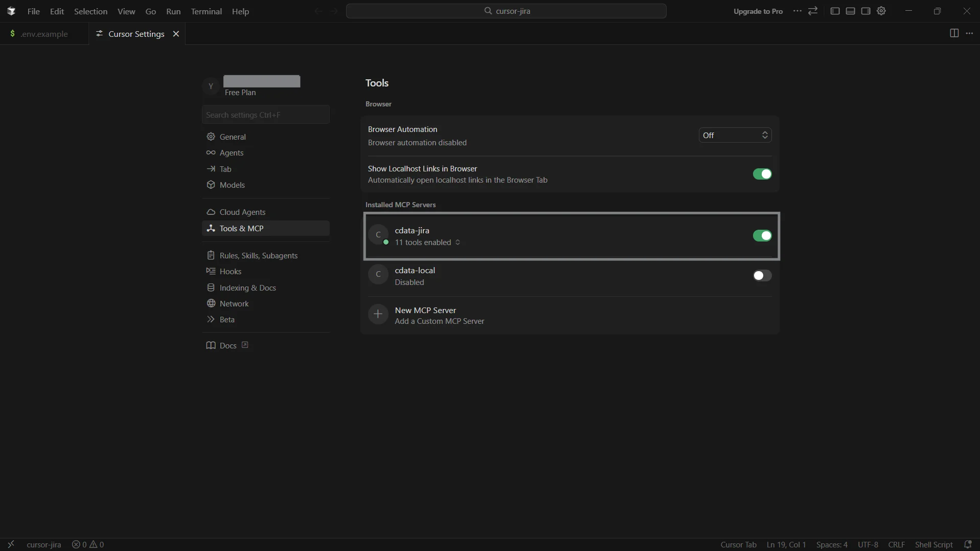Click the settings gear icon in title bar
Viewport: 980px width, 551px height.
[x=881, y=11]
